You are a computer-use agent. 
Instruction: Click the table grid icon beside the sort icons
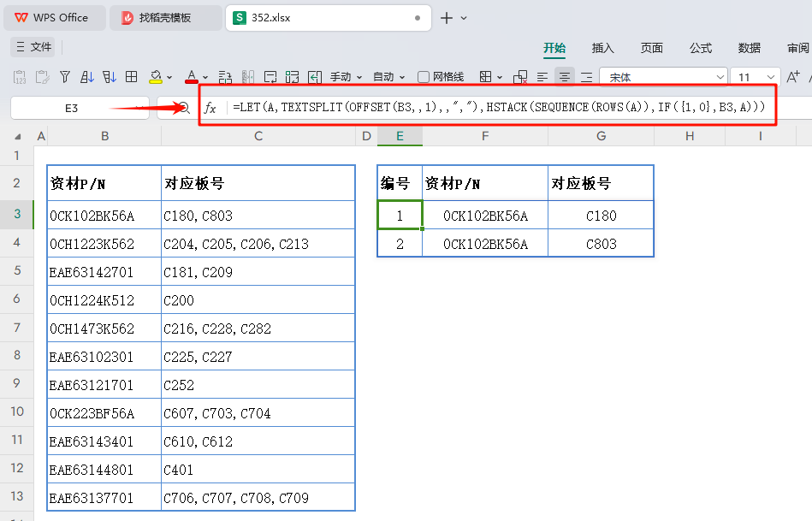pos(132,77)
